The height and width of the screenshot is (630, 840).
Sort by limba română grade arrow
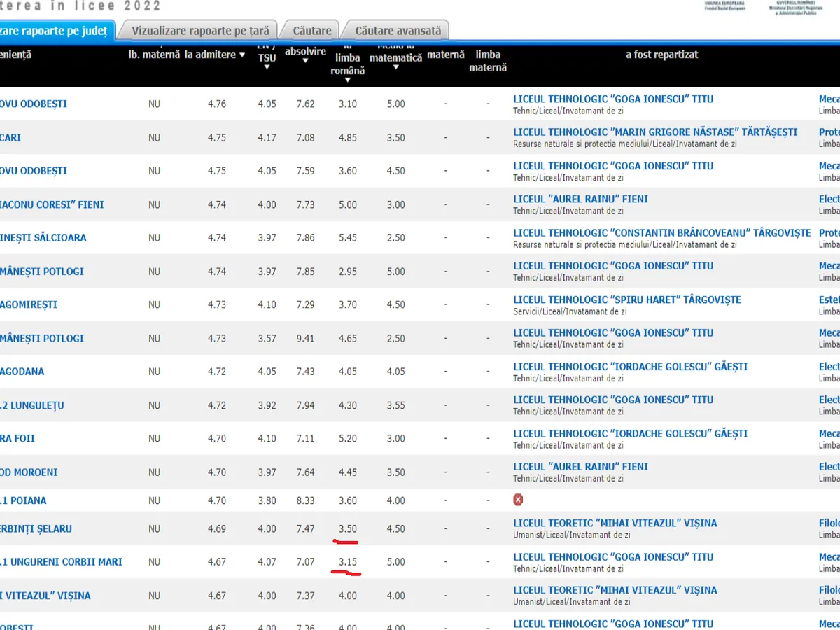pos(347,80)
